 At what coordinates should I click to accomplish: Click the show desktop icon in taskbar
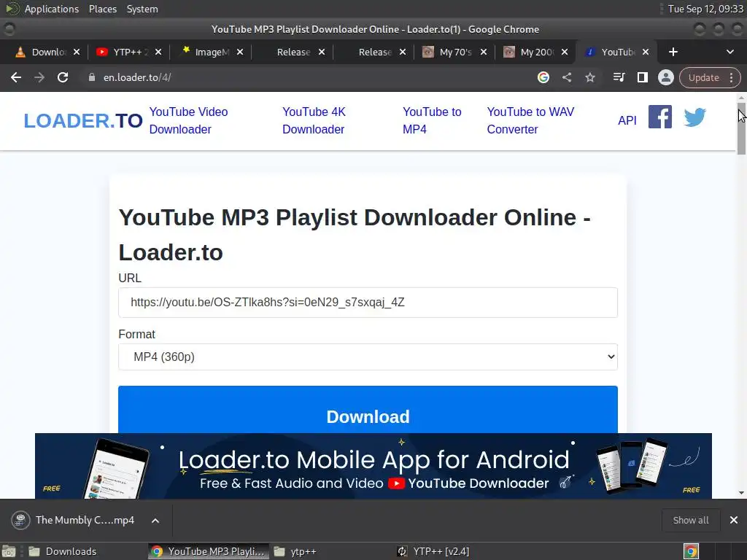tap(9, 551)
